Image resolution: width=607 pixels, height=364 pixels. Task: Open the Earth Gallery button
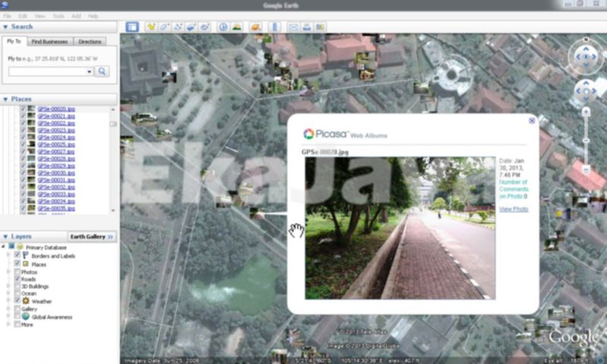(x=91, y=237)
